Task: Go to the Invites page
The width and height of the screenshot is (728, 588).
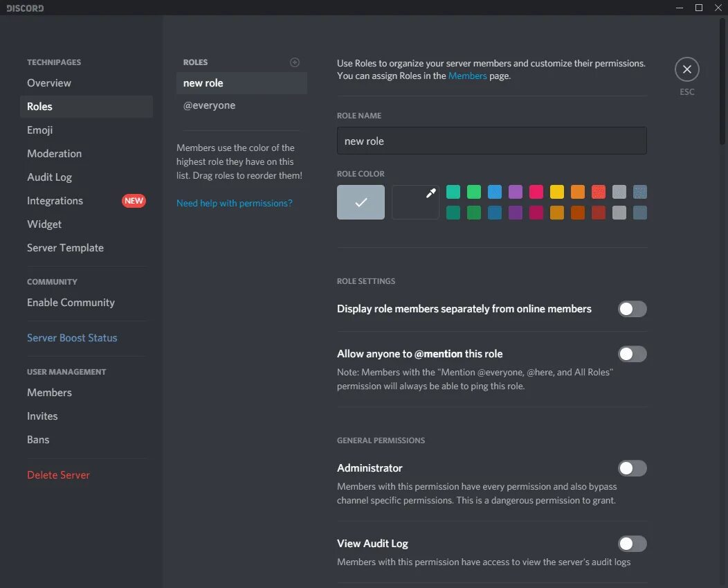Action: [x=87, y=416]
